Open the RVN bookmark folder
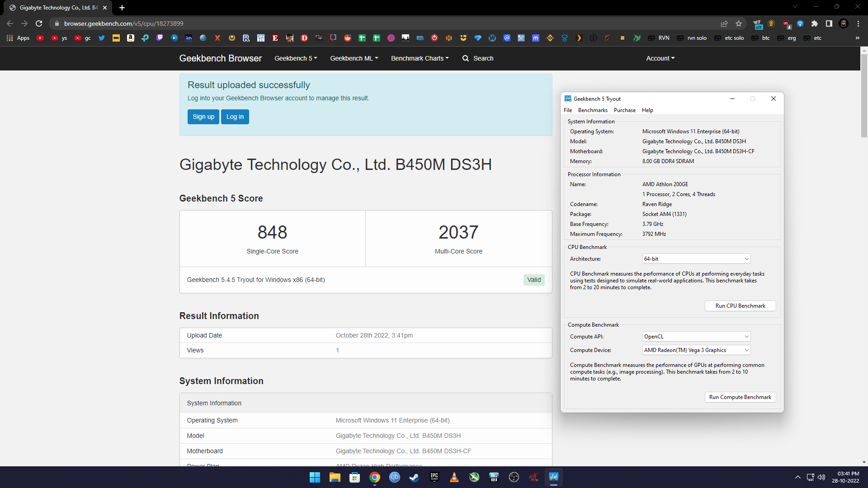This screenshot has height=488, width=868. (x=659, y=38)
